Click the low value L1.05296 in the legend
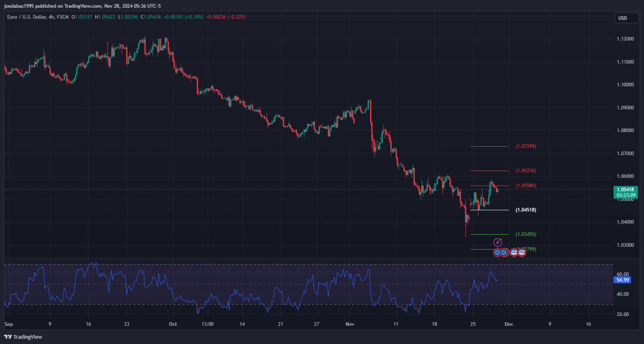Image resolution: width=644 pixels, height=344 pixels. point(128,17)
